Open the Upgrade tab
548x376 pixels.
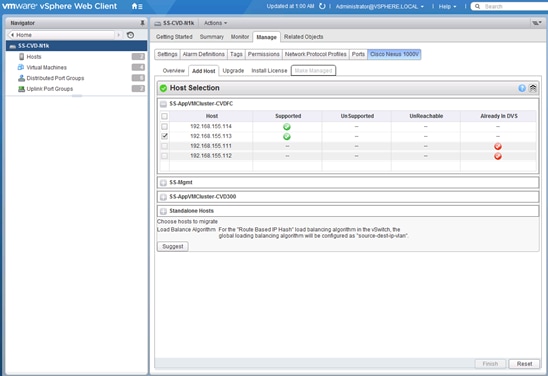(x=233, y=71)
